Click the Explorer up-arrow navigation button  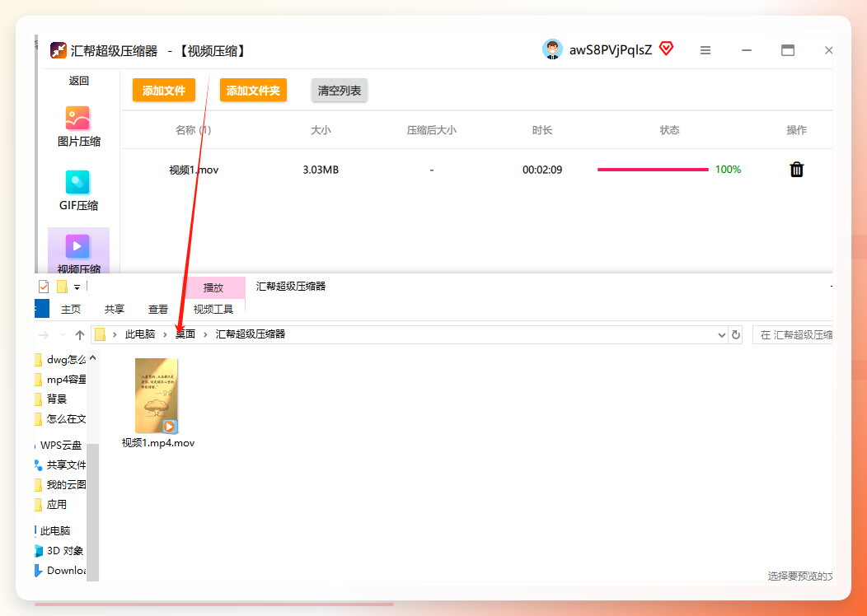coord(80,335)
